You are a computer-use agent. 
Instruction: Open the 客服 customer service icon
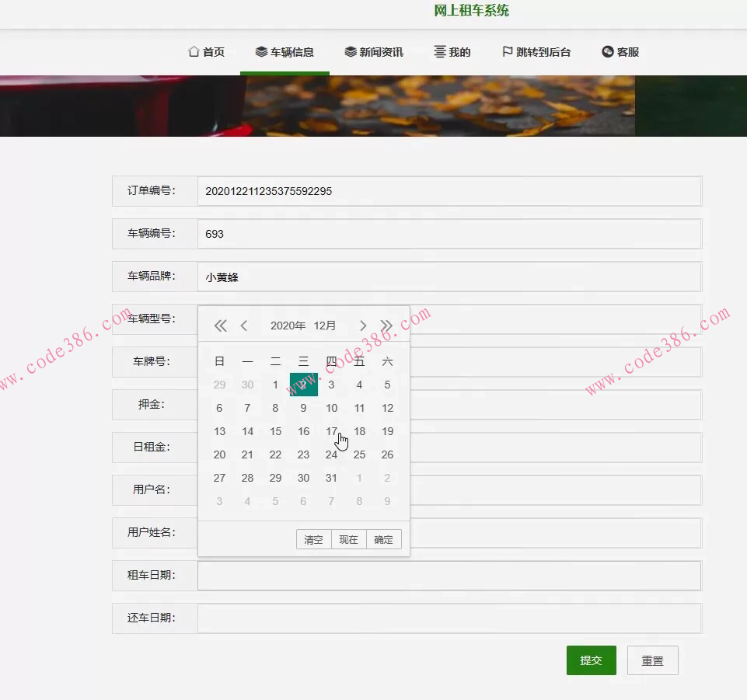coord(608,51)
